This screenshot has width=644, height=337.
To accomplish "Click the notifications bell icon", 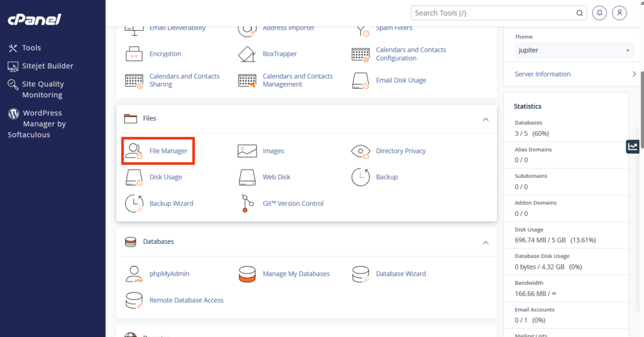I will [600, 13].
